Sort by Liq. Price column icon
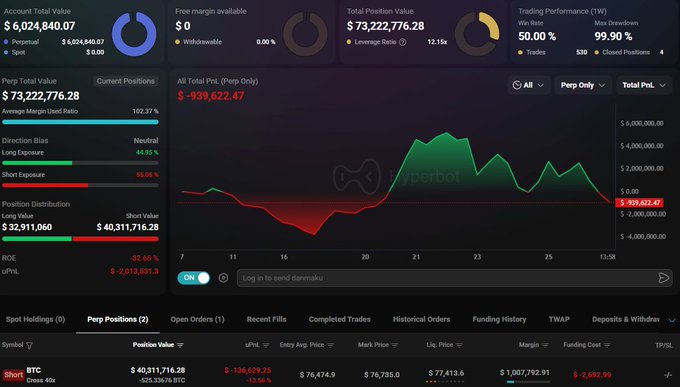This screenshot has height=387, width=680. pos(459,345)
